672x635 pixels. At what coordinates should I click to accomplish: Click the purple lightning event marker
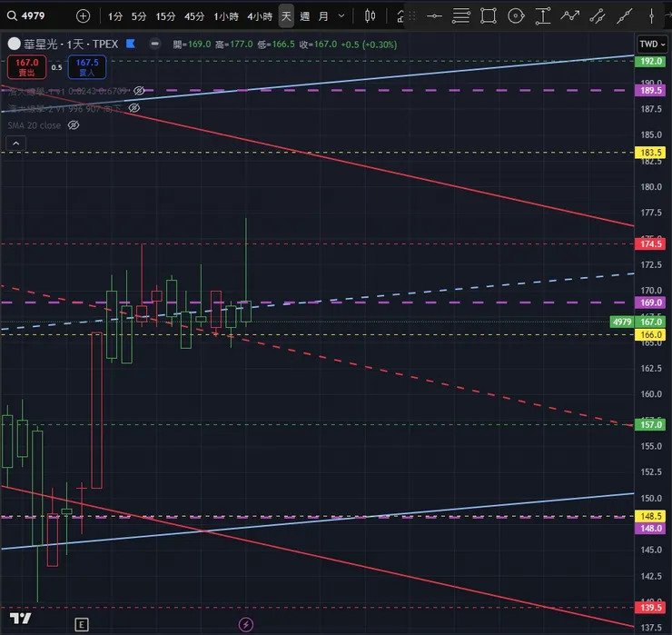tap(246, 625)
